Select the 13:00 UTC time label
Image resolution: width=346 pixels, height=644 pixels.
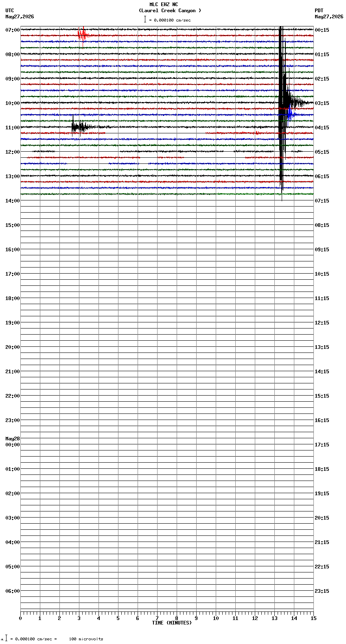click(x=12, y=176)
